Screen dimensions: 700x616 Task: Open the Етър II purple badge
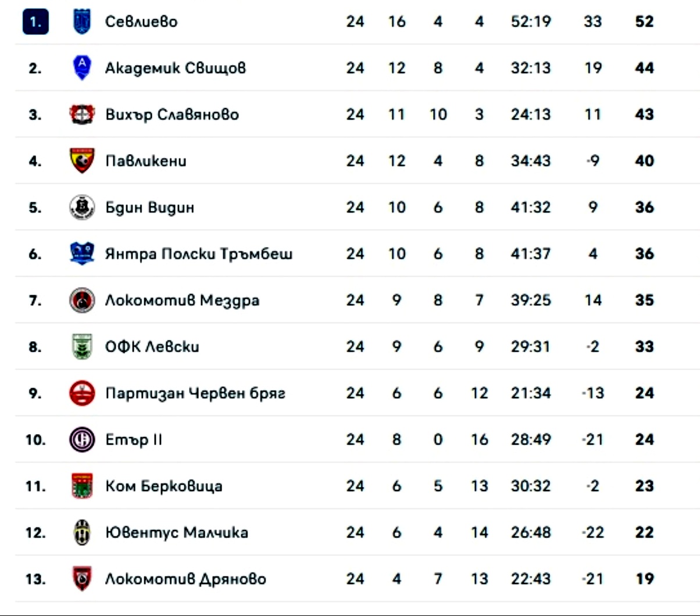[82, 439]
